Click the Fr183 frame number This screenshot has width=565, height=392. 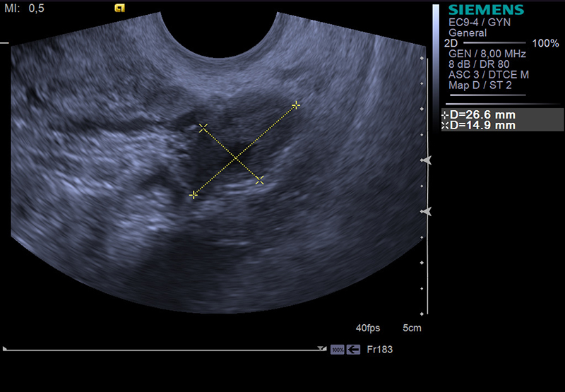[x=380, y=350]
